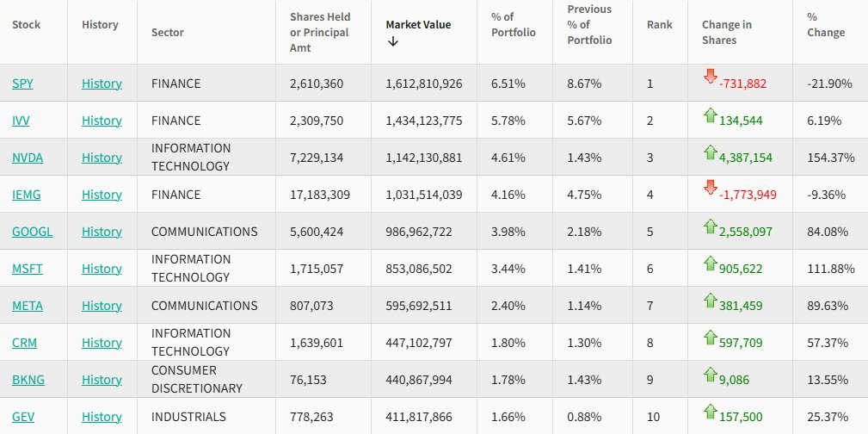This screenshot has height=434, width=868.
Task: Click the Previous % of Portfolio header
Action: pyautogui.click(x=589, y=25)
